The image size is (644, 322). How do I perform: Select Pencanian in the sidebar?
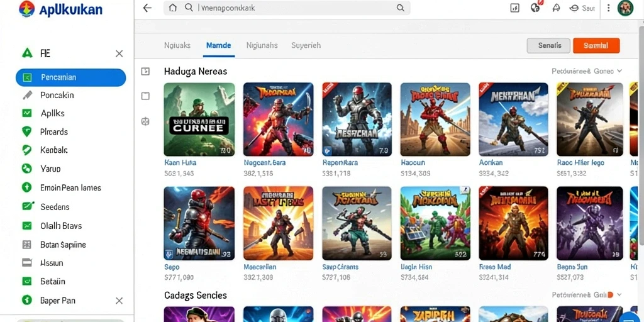click(70, 77)
